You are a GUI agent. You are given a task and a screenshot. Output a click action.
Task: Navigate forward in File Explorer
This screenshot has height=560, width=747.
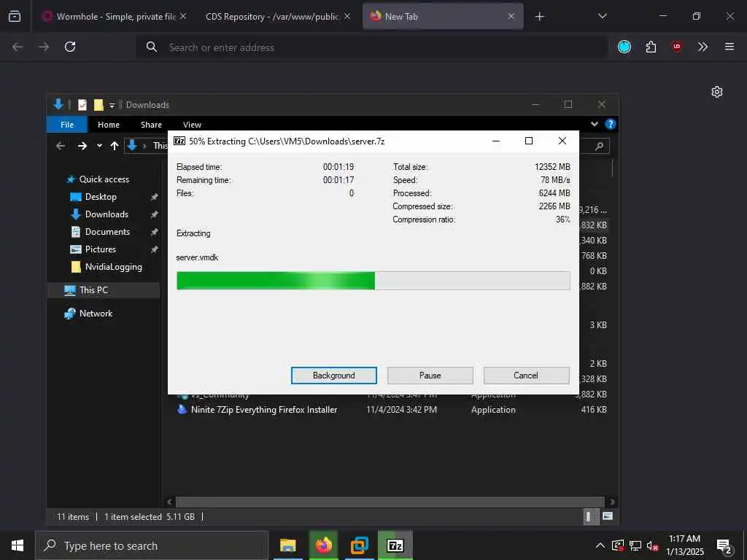point(82,146)
